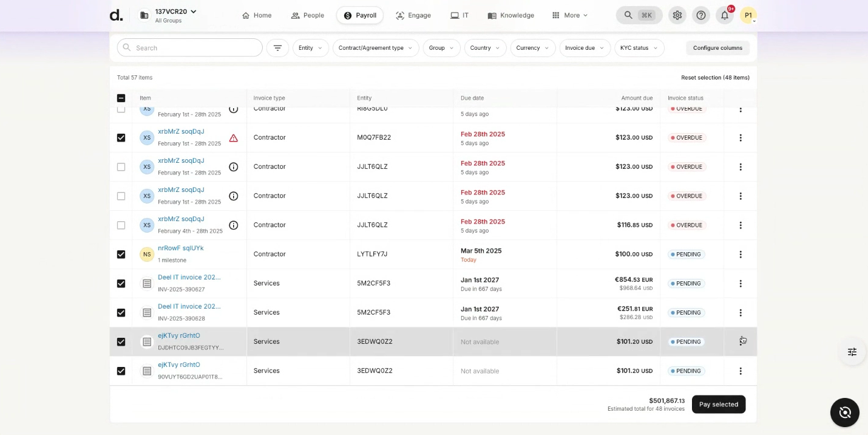Expand the Currency filter dropdown
The width and height of the screenshot is (868, 435).
(x=533, y=48)
